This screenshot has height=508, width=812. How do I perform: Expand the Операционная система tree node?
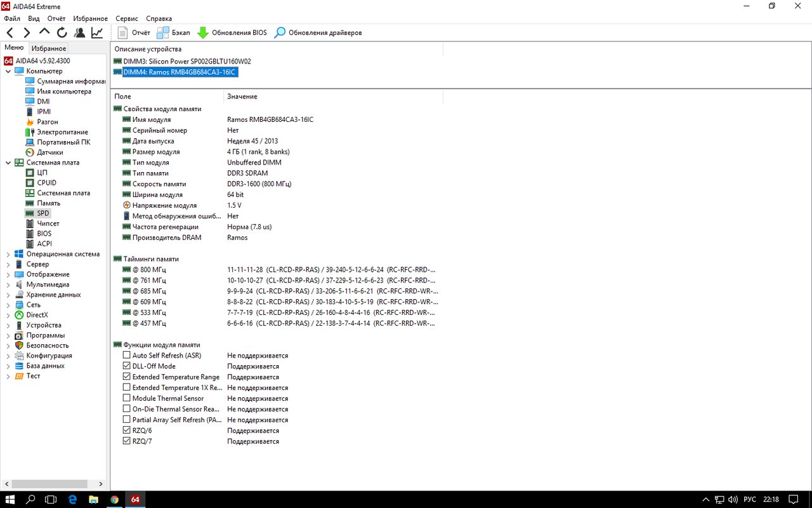8,254
